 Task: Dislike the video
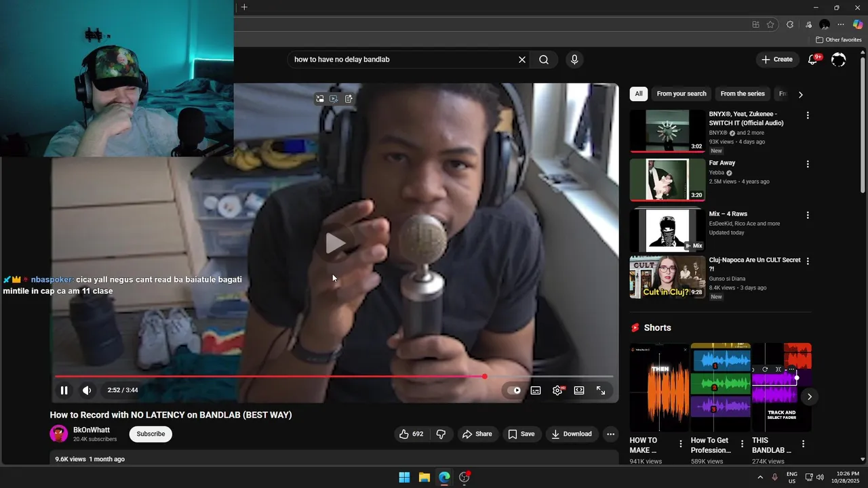441,434
